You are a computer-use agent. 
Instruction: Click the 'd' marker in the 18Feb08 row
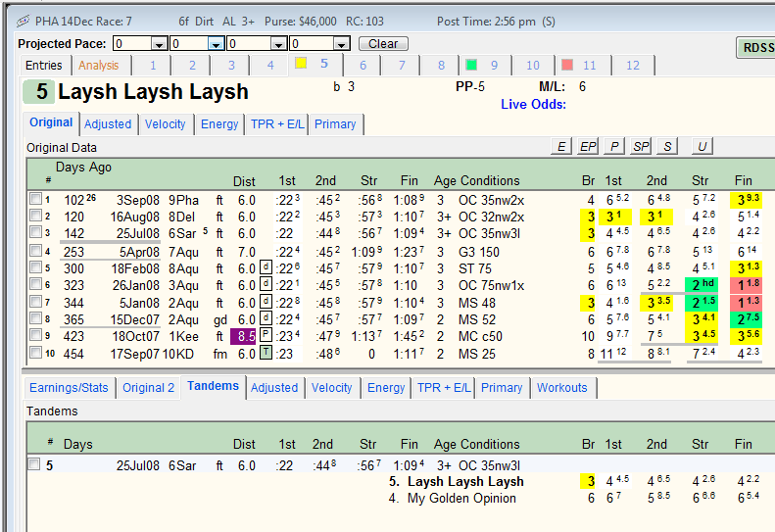click(x=266, y=268)
